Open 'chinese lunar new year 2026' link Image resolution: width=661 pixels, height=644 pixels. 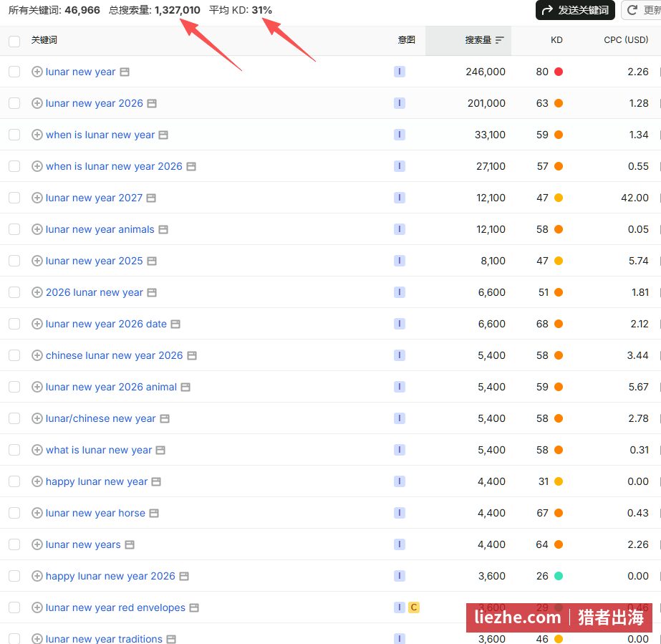point(115,355)
